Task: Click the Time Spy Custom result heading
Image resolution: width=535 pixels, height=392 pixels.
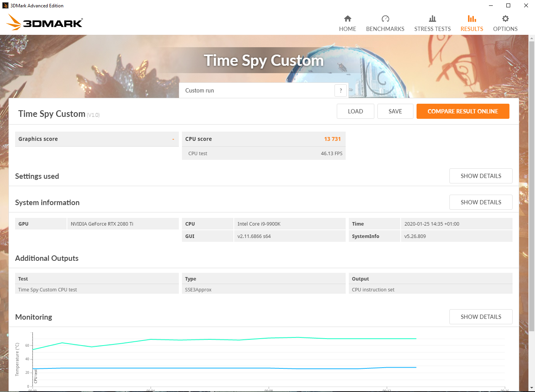Action: coord(51,114)
